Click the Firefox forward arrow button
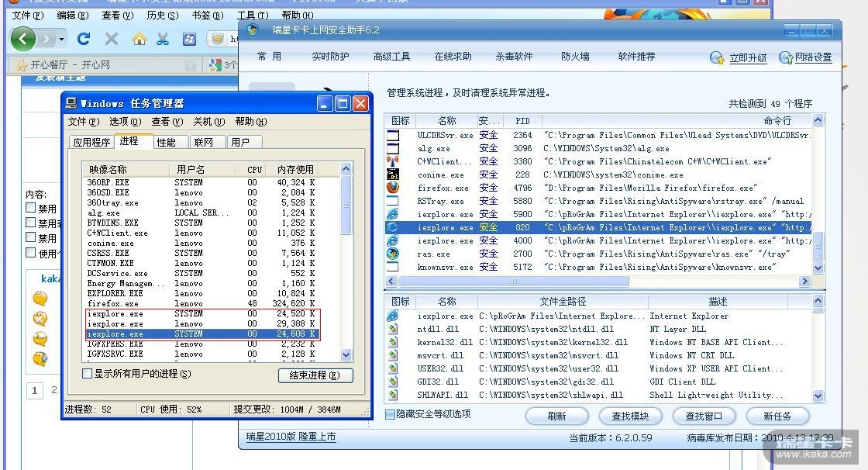Image resolution: width=868 pixels, height=470 pixels. (x=46, y=39)
